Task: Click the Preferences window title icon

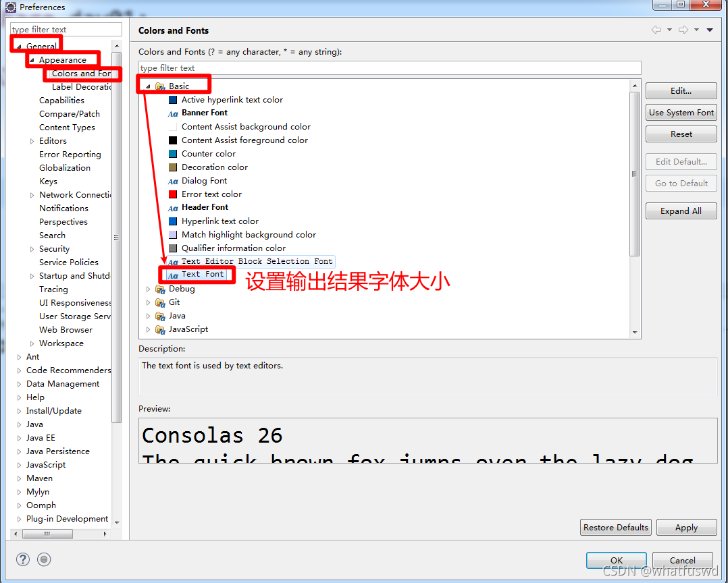Action: [11, 7]
